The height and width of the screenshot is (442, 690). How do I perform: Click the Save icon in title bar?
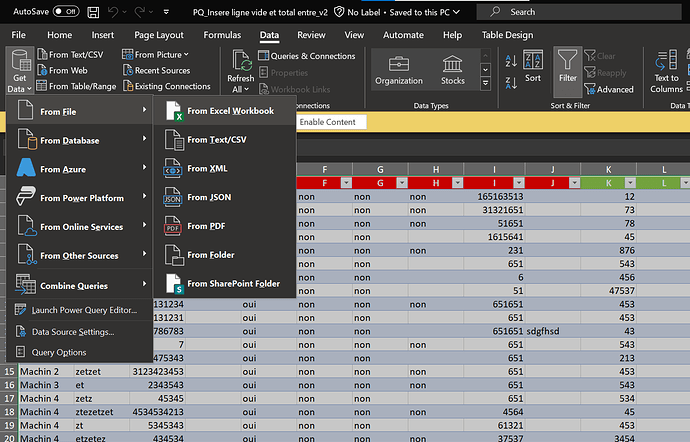coord(93,12)
